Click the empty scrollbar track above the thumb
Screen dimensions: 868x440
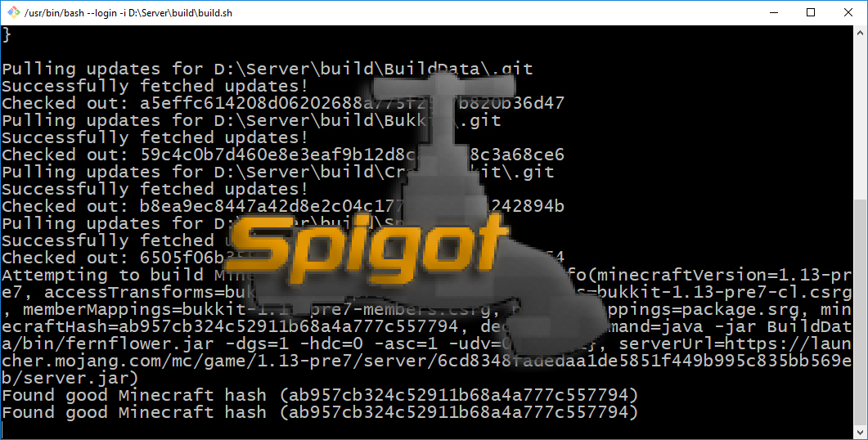861,119
